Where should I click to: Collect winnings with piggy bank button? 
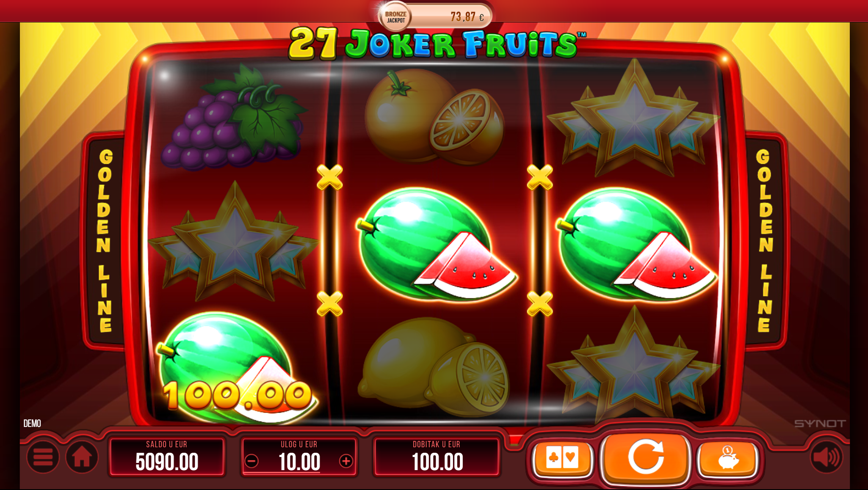pos(728,459)
